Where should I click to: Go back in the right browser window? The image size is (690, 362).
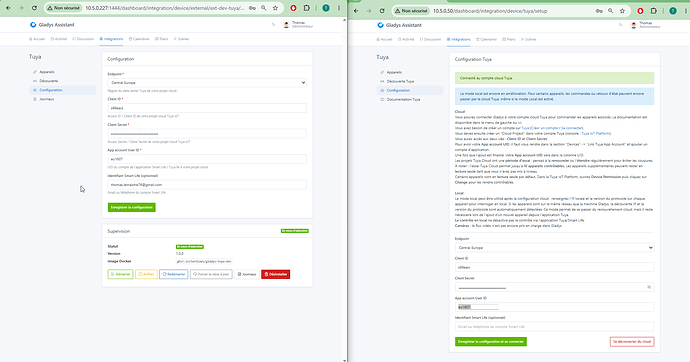pos(356,11)
